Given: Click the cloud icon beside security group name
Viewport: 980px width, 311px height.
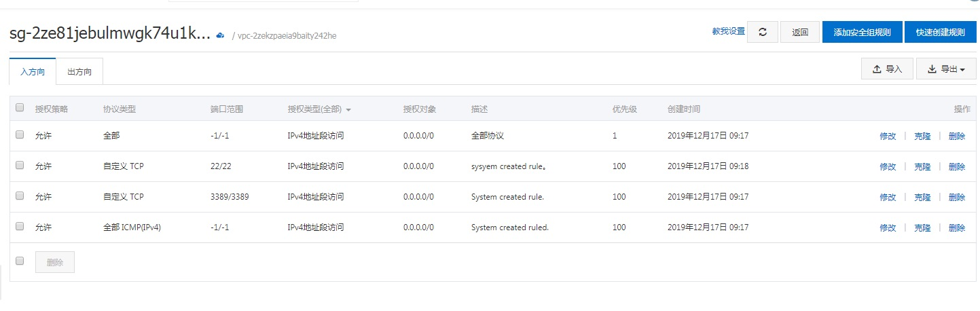Looking at the screenshot, I should pos(220,35).
